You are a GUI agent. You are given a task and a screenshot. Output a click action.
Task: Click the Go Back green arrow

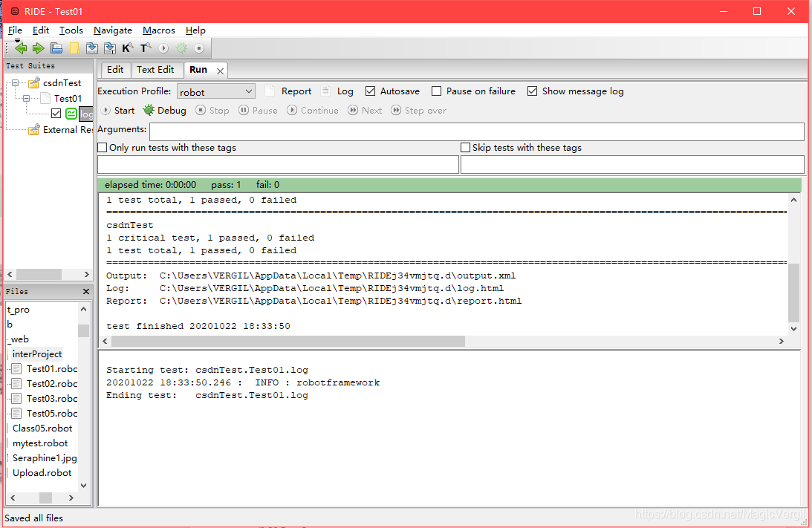point(21,48)
